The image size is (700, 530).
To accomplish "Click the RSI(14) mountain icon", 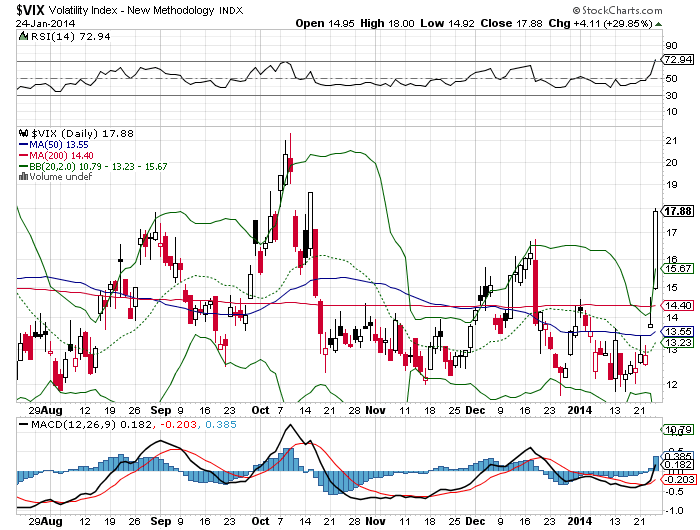I will pos(23,36).
